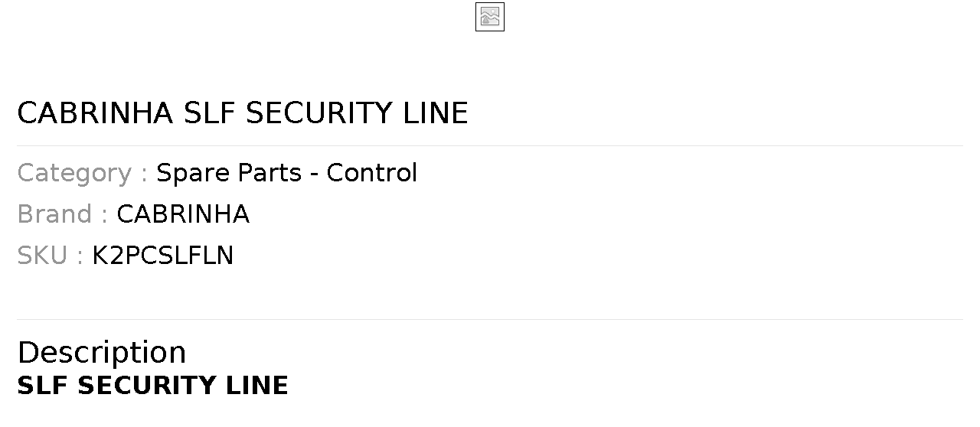Image resolution: width=980 pixels, height=427 pixels.
Task: Click the word Parts in the category value
Action: [x=269, y=173]
